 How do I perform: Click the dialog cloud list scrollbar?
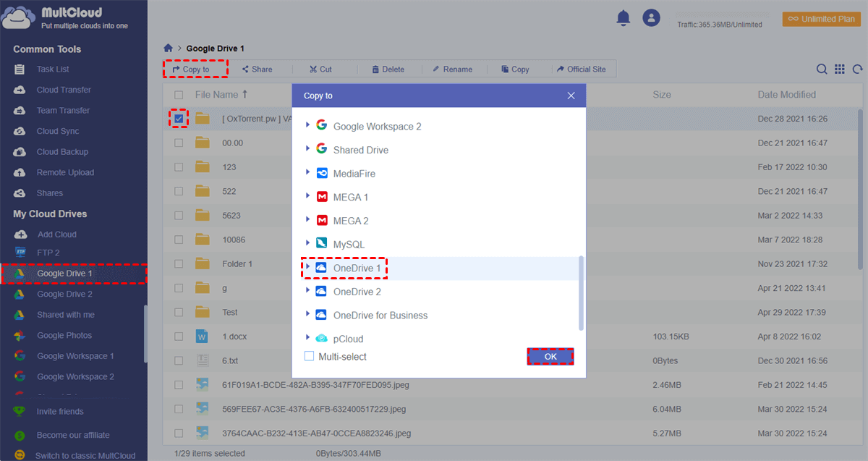(581, 292)
